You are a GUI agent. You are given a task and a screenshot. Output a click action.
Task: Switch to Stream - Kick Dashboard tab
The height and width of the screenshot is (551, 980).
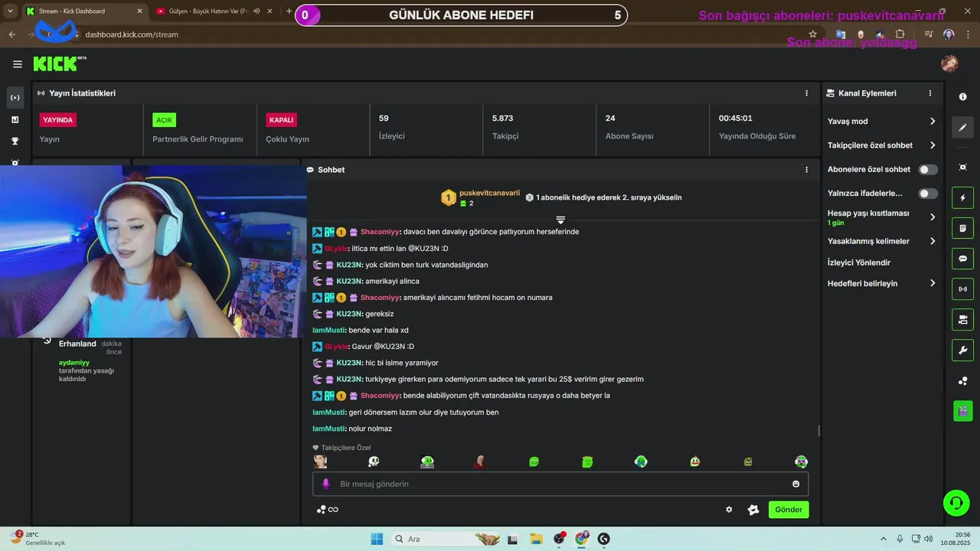pos(83,11)
